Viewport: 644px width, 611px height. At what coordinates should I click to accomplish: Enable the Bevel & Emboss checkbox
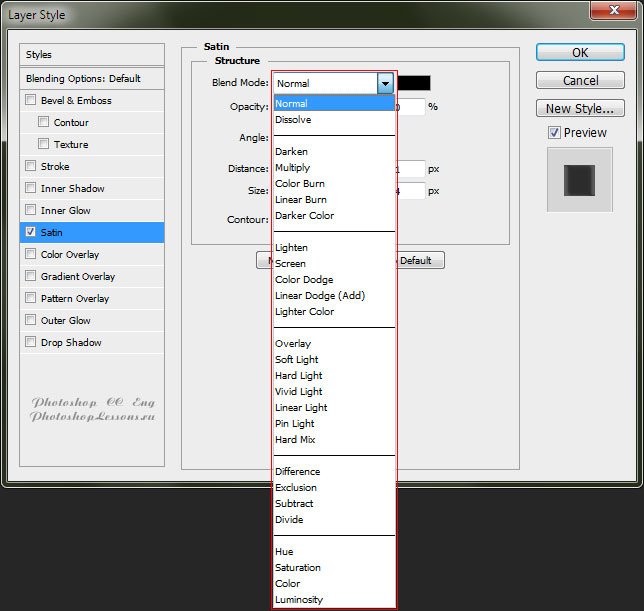tap(32, 100)
